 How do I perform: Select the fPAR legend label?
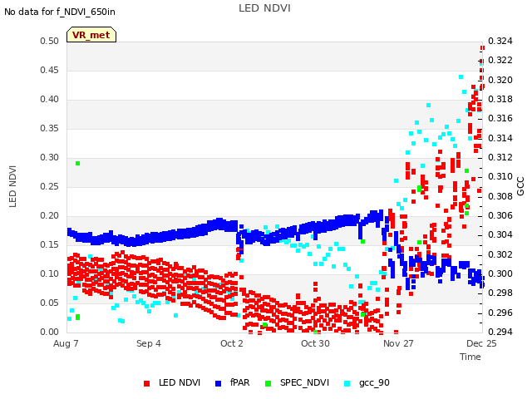click(x=240, y=382)
